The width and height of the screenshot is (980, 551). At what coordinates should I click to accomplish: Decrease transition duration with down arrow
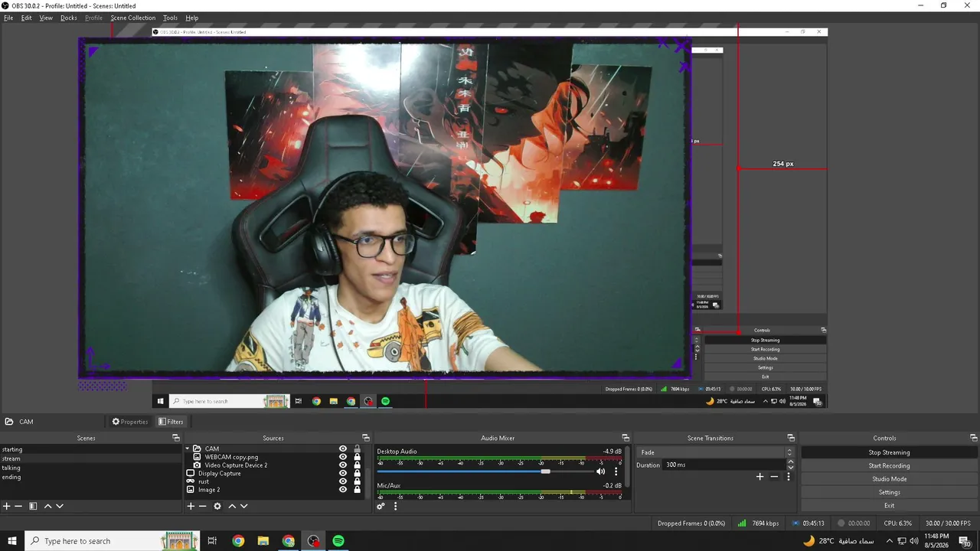791,468
